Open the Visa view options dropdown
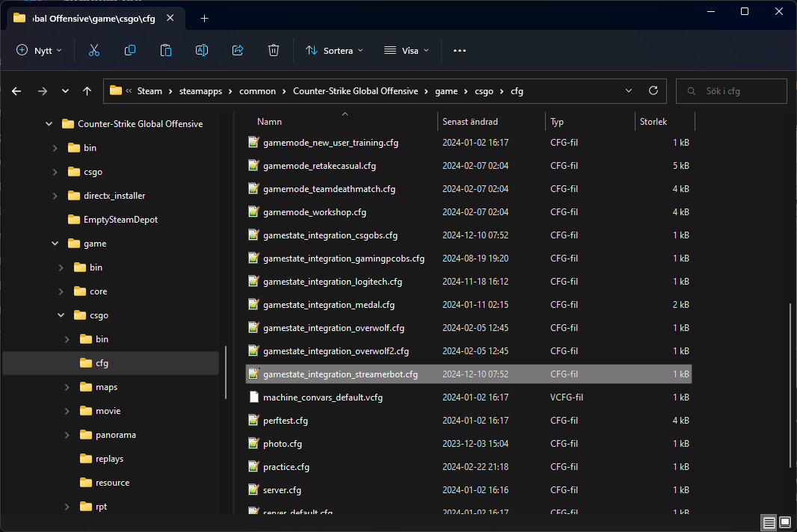This screenshot has height=532, width=797. pyautogui.click(x=407, y=50)
